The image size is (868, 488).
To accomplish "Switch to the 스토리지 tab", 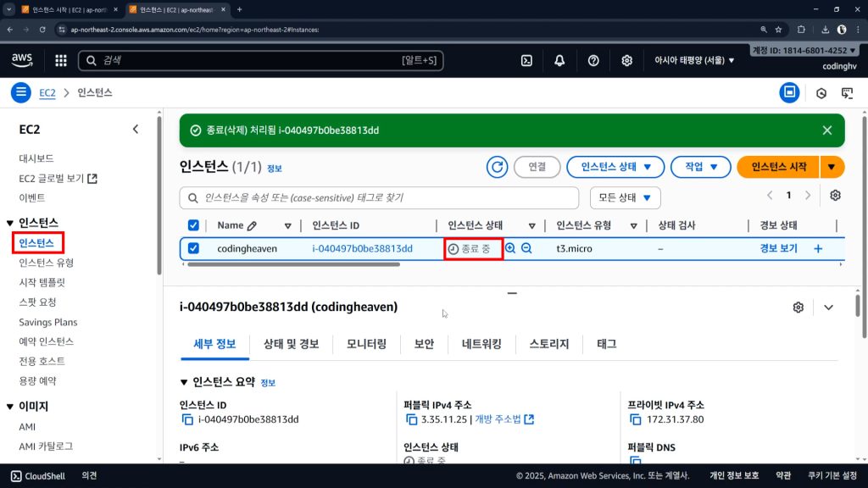I will (x=549, y=344).
